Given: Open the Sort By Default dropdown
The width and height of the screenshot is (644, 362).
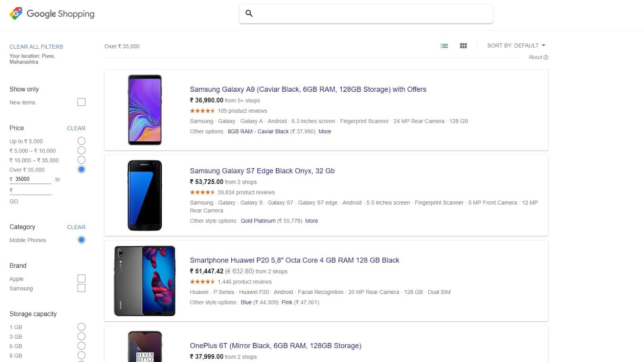Looking at the screenshot, I should tap(516, 46).
